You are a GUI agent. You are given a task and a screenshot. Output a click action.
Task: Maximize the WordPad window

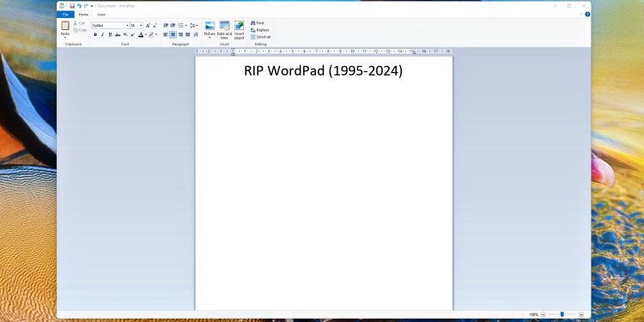click(569, 6)
